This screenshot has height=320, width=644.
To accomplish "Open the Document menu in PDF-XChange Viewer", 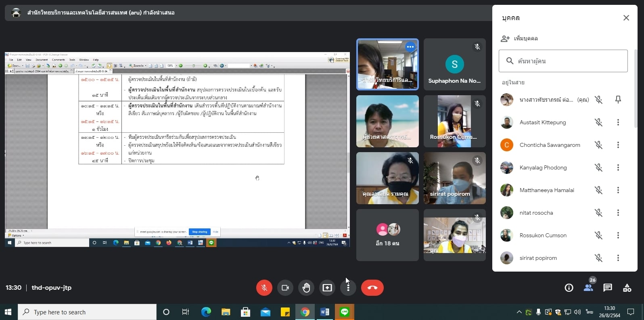I will click(x=42, y=60).
